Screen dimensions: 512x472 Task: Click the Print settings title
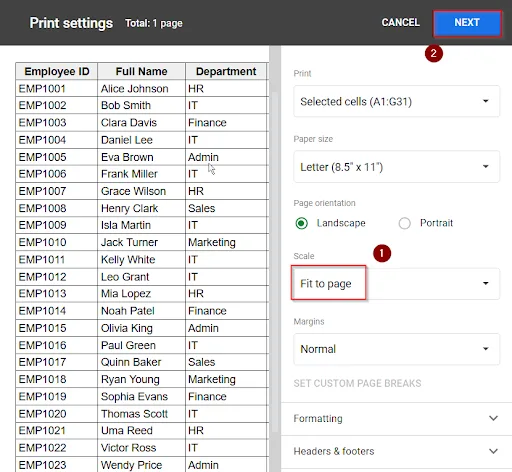point(71,23)
